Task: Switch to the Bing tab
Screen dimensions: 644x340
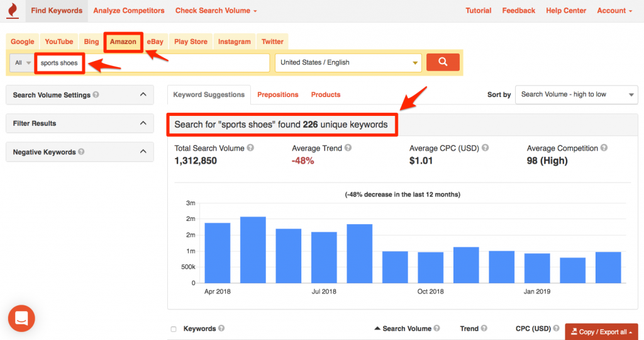Action: coord(91,42)
